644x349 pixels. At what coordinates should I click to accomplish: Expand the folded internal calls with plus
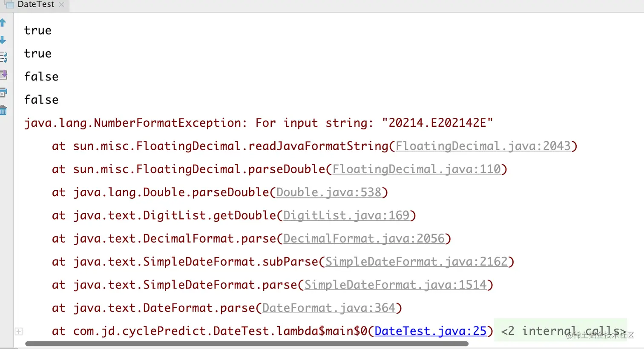pos(19,331)
